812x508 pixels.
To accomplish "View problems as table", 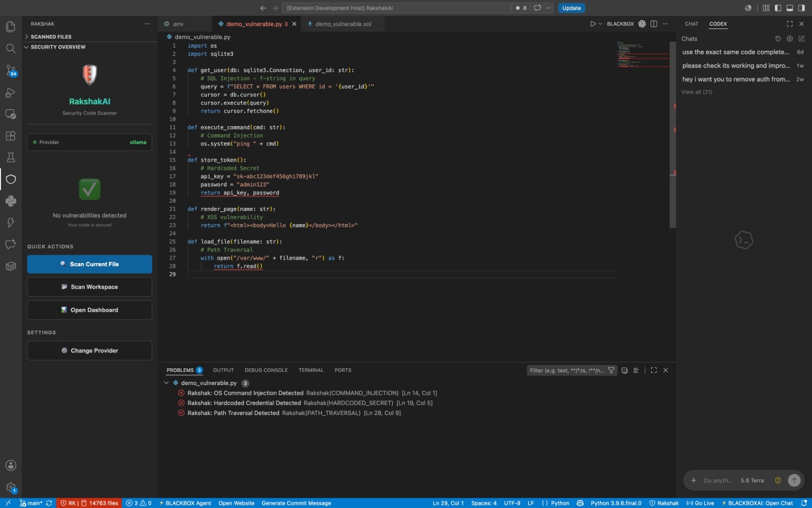I will (636, 370).
